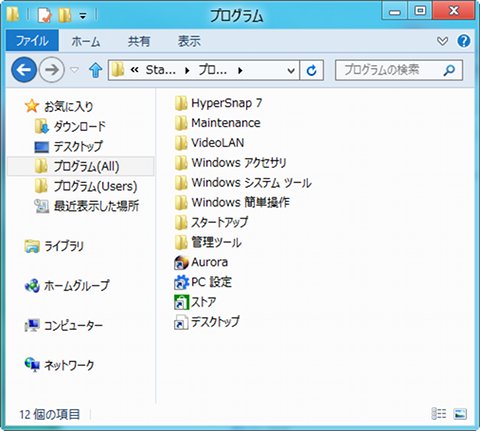Image resolution: width=480 pixels, height=431 pixels.
Task: Expand the ribbon with the chevron arrow
Action: pos(442,41)
